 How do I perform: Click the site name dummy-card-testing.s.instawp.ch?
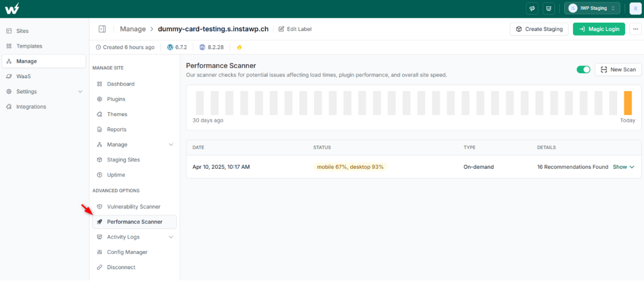[x=213, y=29]
